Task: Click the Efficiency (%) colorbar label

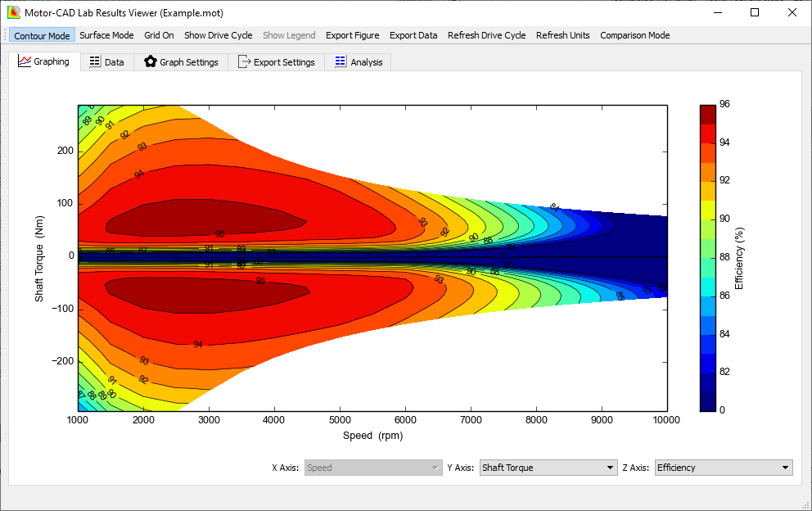Action: click(x=739, y=258)
